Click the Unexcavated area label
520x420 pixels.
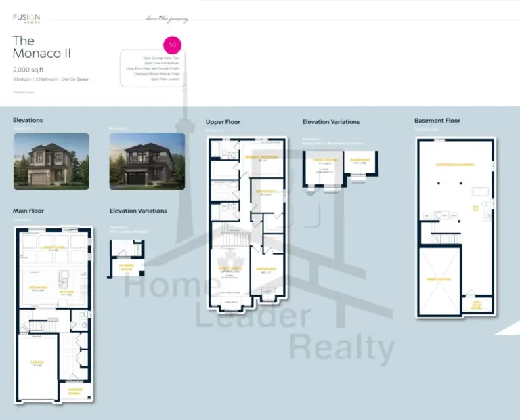click(439, 279)
